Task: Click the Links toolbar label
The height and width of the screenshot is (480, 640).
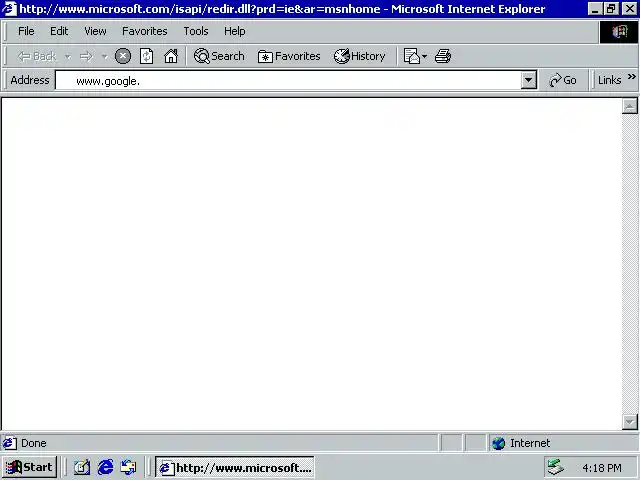Action: tap(609, 80)
